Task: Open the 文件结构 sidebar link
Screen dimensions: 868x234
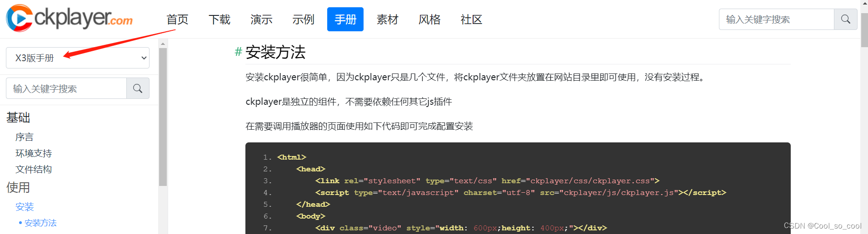Action: pos(34,169)
